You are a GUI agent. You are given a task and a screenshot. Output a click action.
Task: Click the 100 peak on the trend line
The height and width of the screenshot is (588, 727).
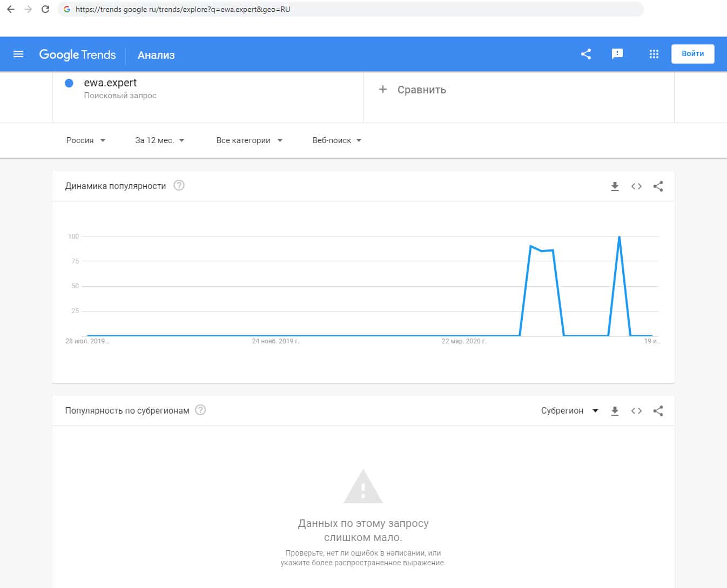tap(619, 236)
